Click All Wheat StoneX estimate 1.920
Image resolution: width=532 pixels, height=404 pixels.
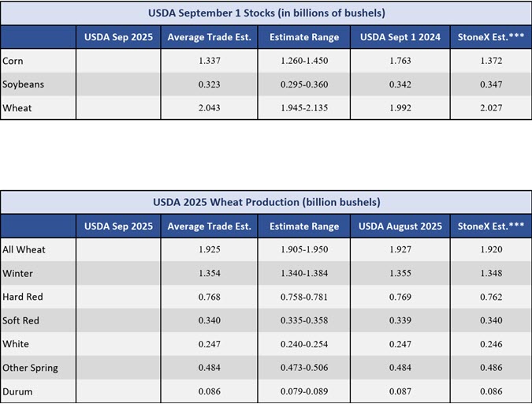pos(491,249)
